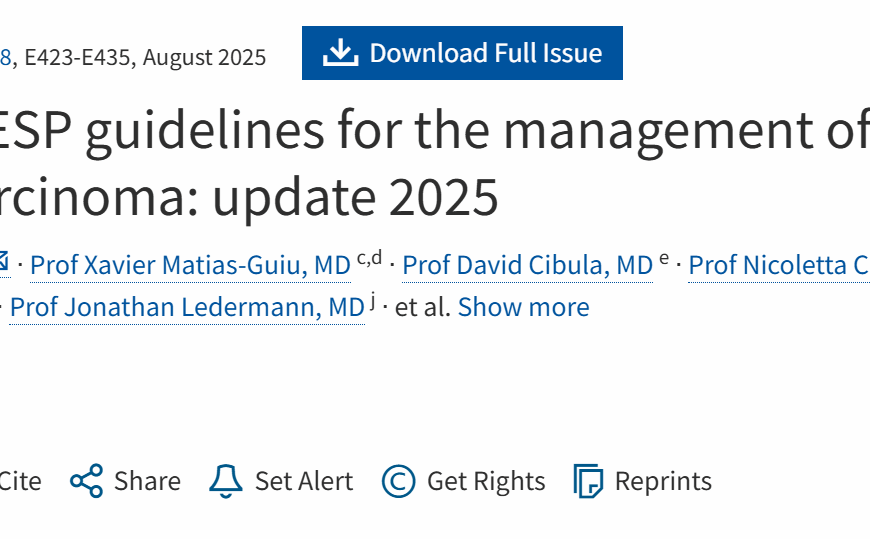
Task: Click the email envelope icon beside the first author
Action: click(3, 261)
